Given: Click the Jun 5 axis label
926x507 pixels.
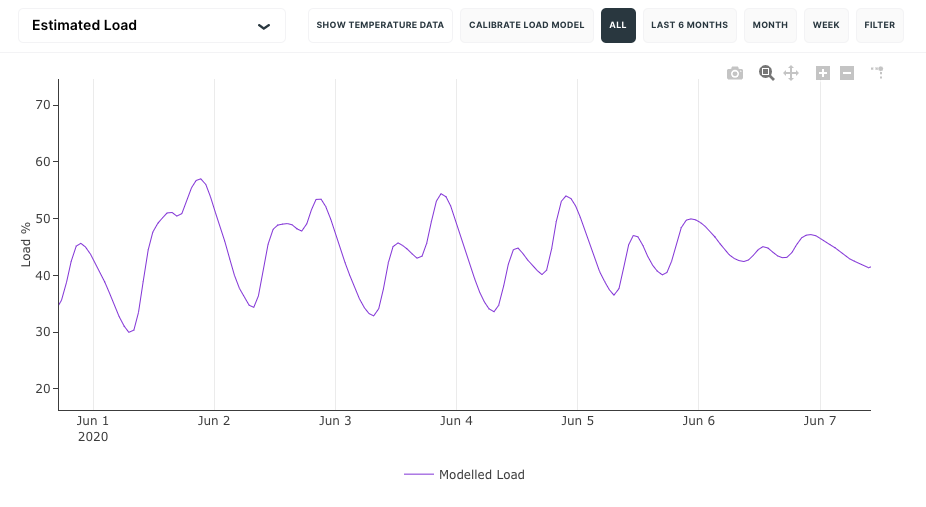Looking at the screenshot, I should tap(577, 421).
